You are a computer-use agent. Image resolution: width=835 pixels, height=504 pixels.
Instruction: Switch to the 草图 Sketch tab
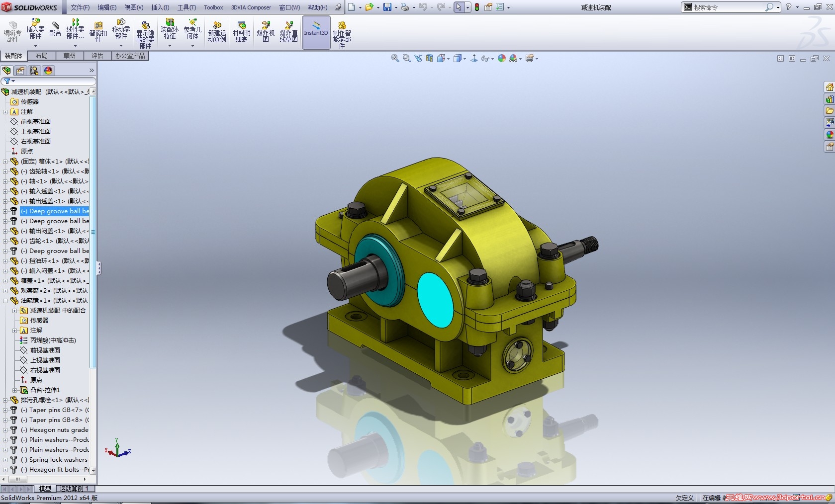click(70, 56)
